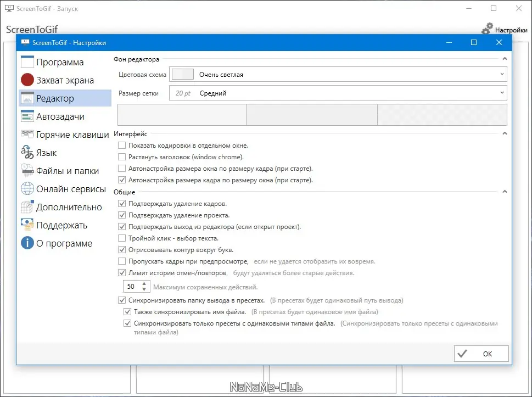Uncheck Подтверждать удаление проекта
This screenshot has width=532, height=397.
click(122, 215)
